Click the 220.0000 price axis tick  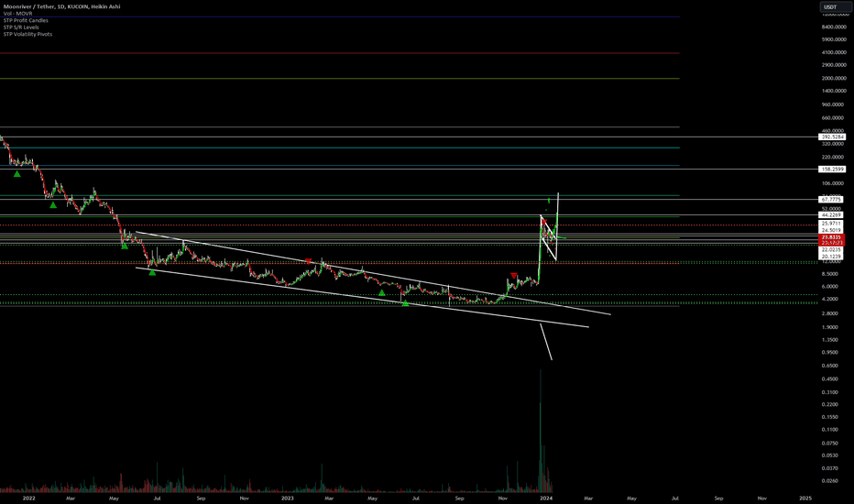coord(834,158)
